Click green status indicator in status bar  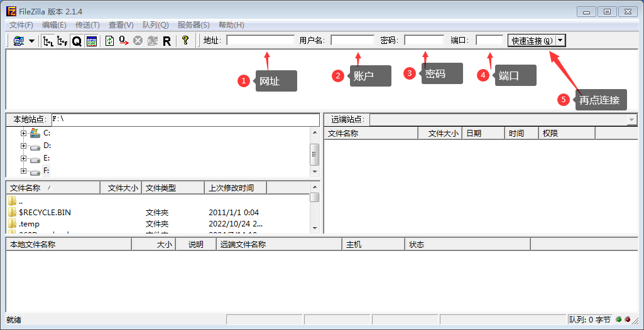618,319
